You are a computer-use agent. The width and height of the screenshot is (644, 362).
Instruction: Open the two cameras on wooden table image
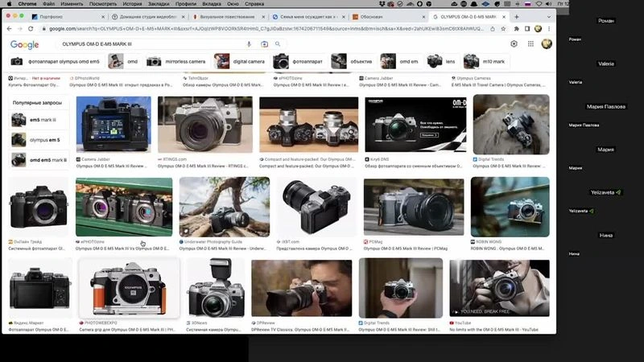click(x=309, y=125)
